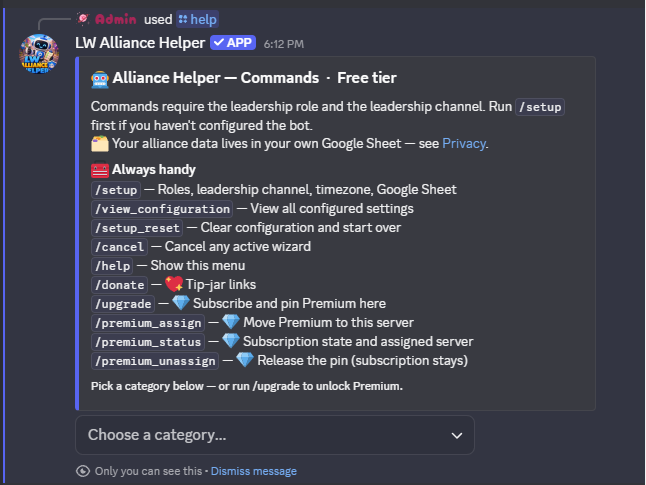Viewport: 646px width, 485px height.
Task: Click the chevron arrow in category selector
Action: (x=456, y=436)
